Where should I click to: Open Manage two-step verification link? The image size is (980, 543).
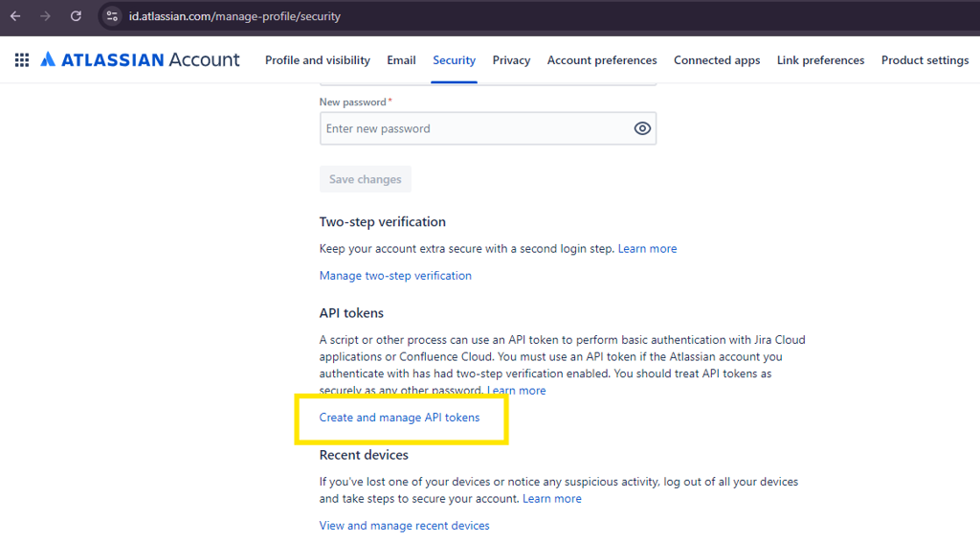395,276
